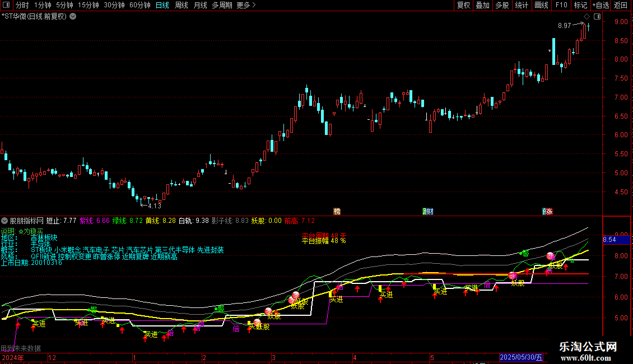633x364 pixels.
Task: Select the 1分钟 period tab
Action: 43,5
